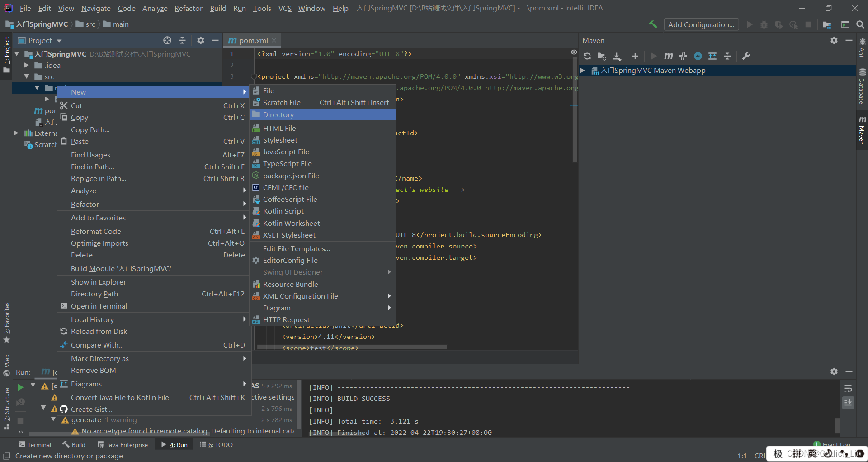Screen dimensions: 868x462
Task: Open Project panel gear settings
Action: click(x=201, y=40)
